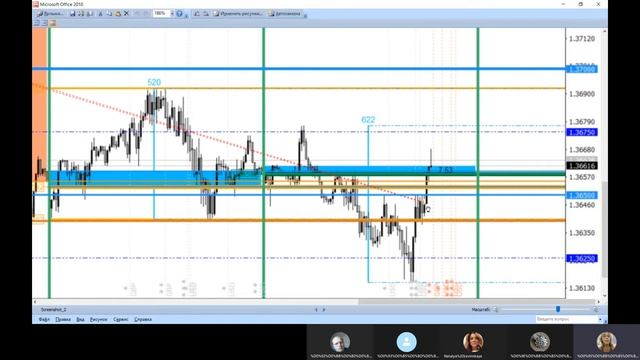Click the 1.37000 price level label
Screen dimensions: 640x360
pos(582,69)
